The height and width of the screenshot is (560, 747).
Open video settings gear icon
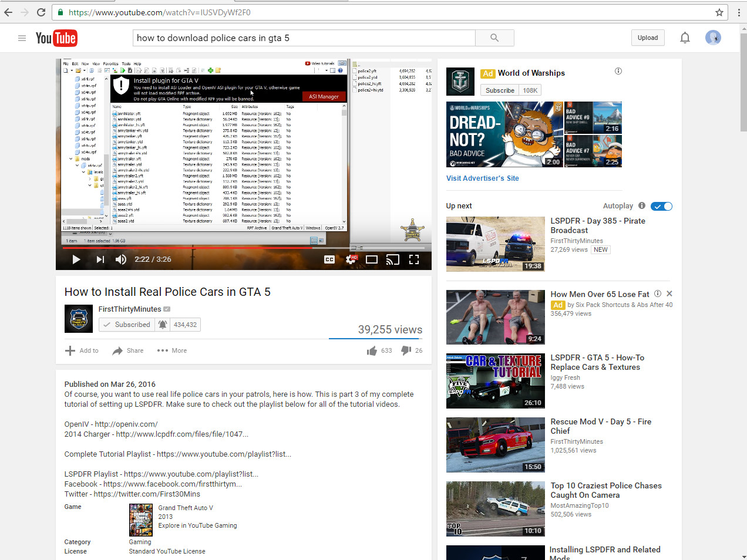[x=351, y=259]
